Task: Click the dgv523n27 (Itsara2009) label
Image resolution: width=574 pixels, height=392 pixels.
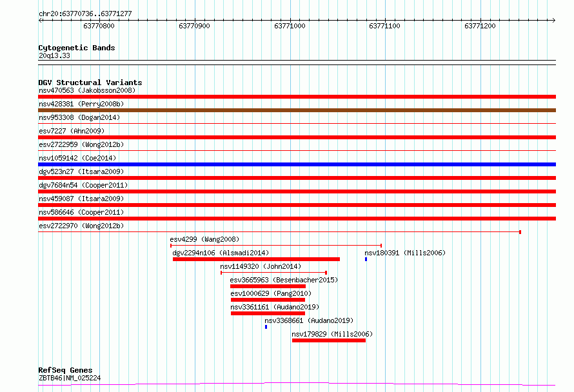Action: click(x=81, y=171)
